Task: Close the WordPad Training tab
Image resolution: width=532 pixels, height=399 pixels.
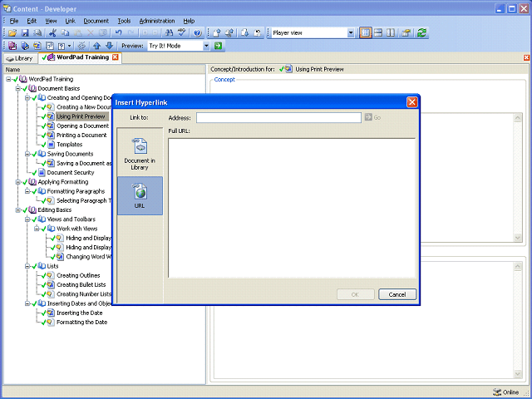Action: (x=116, y=57)
